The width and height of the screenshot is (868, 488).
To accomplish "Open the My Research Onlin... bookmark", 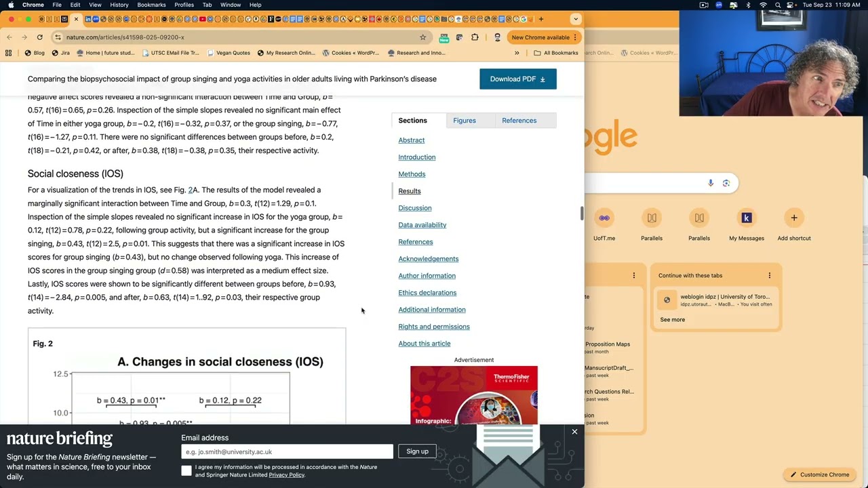I will (x=285, y=53).
